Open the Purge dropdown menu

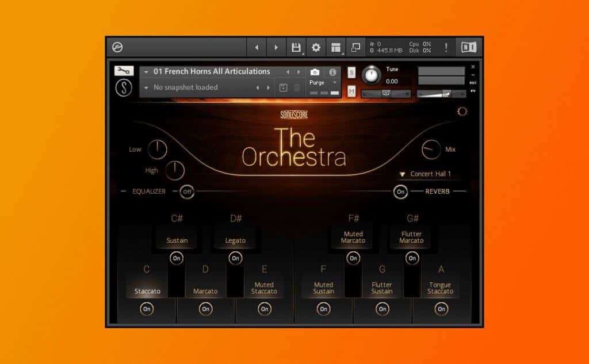coord(323,83)
